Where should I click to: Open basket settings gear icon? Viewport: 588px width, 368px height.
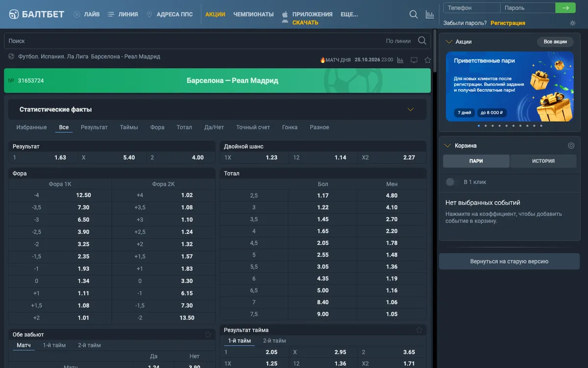click(571, 146)
